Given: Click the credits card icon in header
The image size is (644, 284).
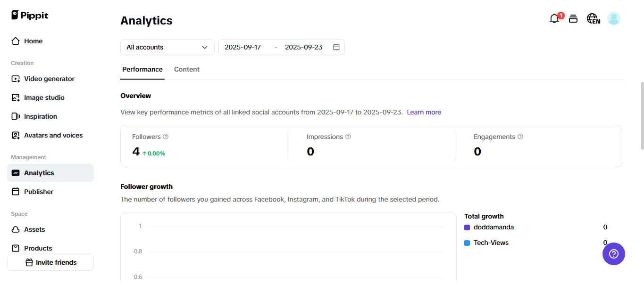Looking at the screenshot, I should pyautogui.click(x=573, y=19).
